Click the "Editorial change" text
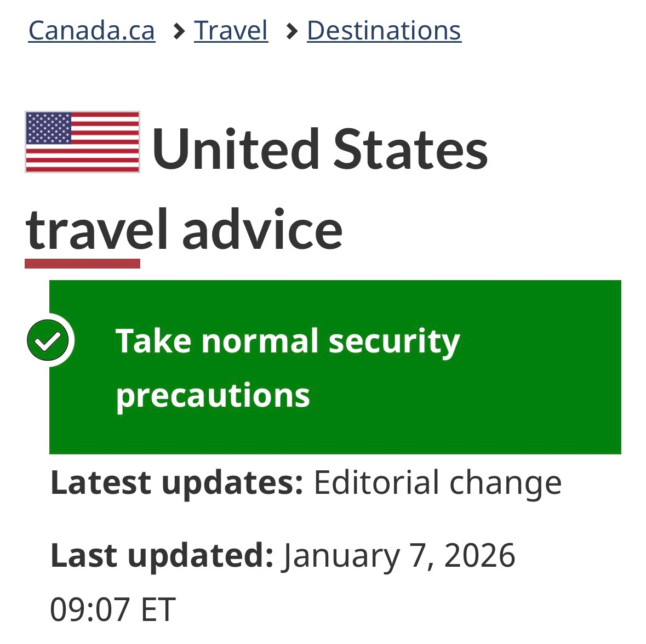The width and height of the screenshot is (646, 644). (x=437, y=482)
